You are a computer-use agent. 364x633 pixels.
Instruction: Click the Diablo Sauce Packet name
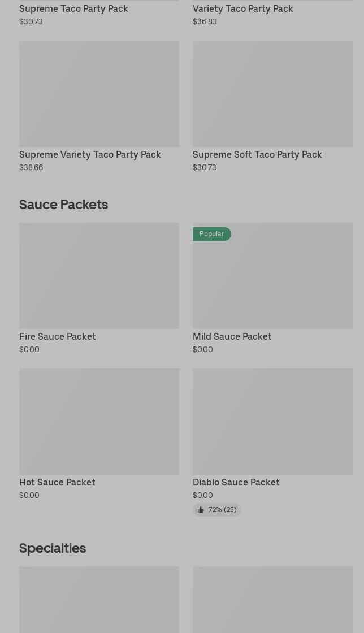tap(236, 482)
